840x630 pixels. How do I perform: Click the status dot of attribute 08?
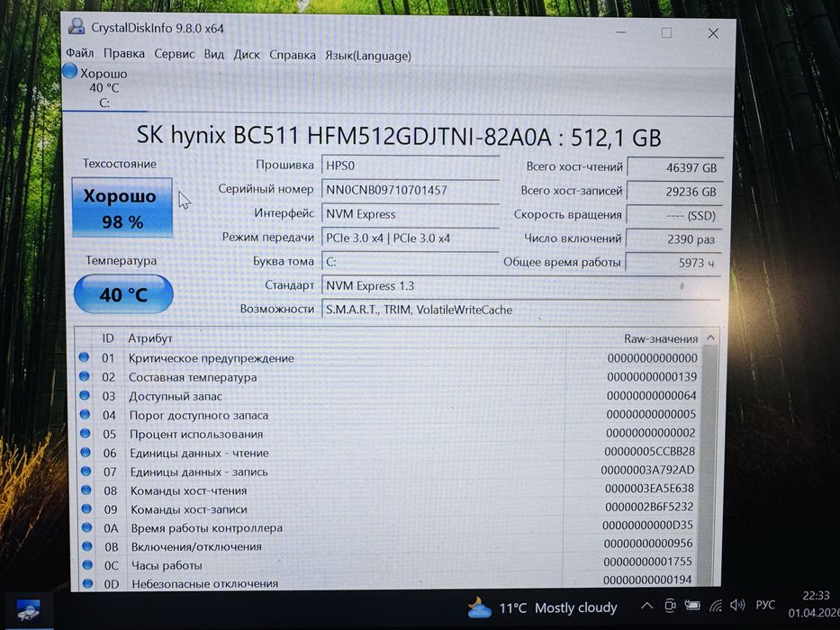86,490
